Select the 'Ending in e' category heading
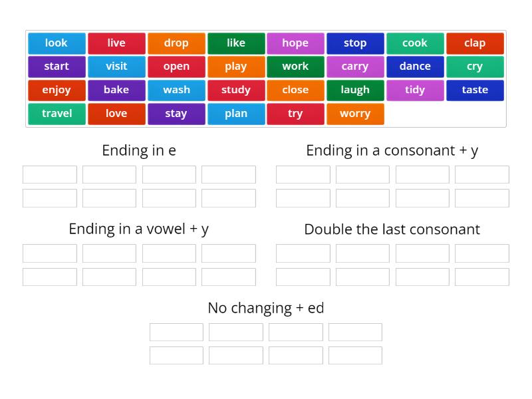Screen dimensions: 532x399 point(138,151)
